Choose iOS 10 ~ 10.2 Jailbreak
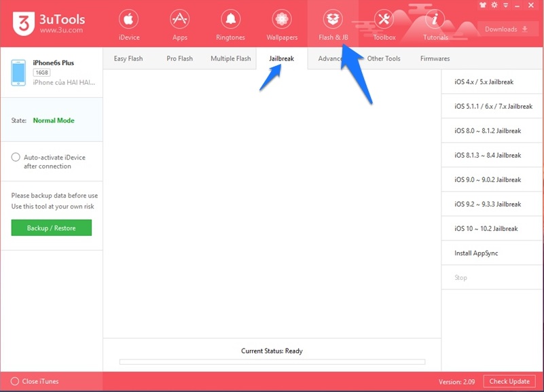This screenshot has width=544, height=392. 492,228
